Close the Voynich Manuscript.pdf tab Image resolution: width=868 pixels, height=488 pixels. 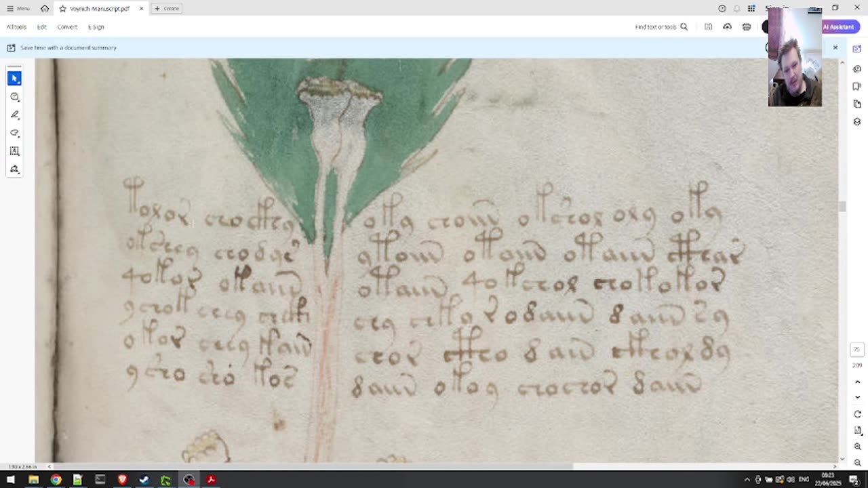click(x=142, y=8)
